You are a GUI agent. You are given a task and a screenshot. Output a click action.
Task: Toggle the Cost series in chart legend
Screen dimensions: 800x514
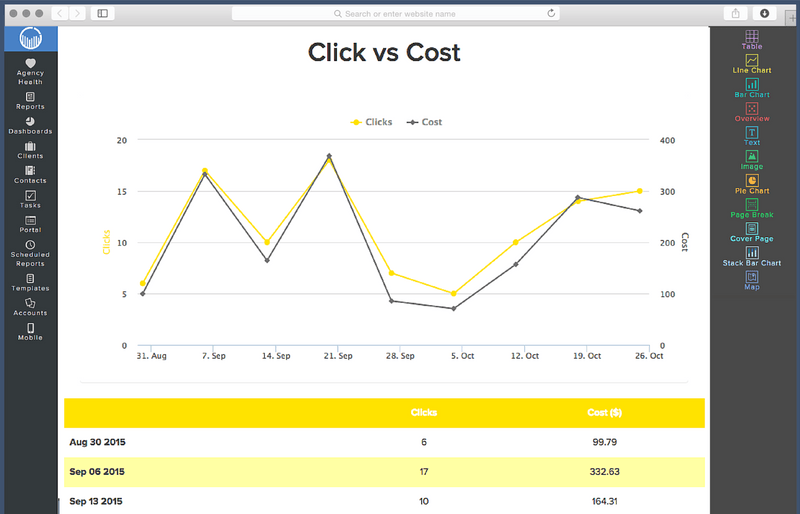pyautogui.click(x=424, y=122)
